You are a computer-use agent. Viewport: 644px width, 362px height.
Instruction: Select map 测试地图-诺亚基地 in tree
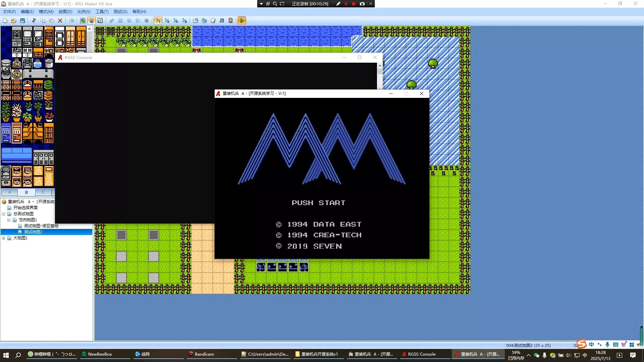click(x=41, y=226)
